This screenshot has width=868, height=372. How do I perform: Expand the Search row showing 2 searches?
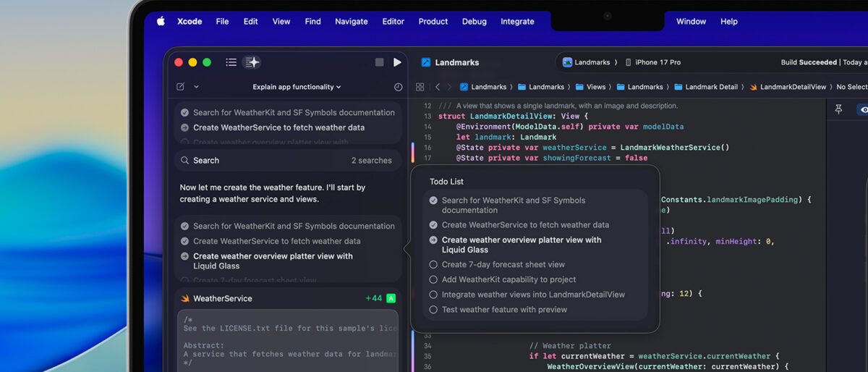[288, 160]
